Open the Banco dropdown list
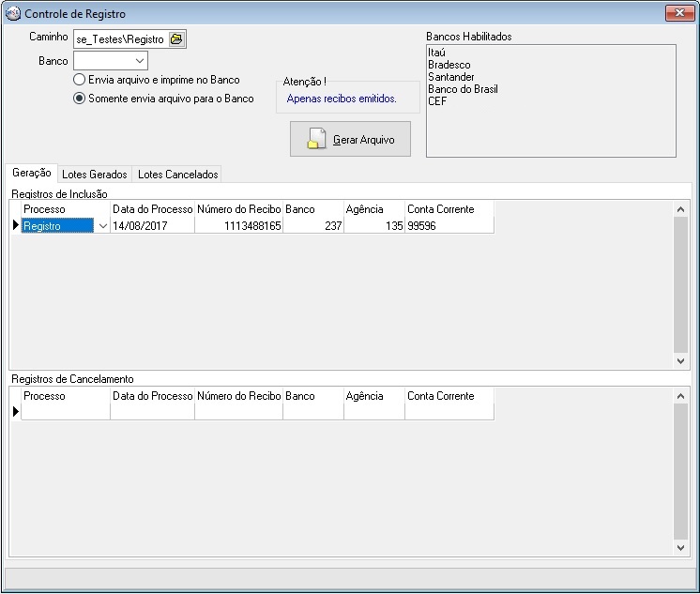 click(x=139, y=61)
